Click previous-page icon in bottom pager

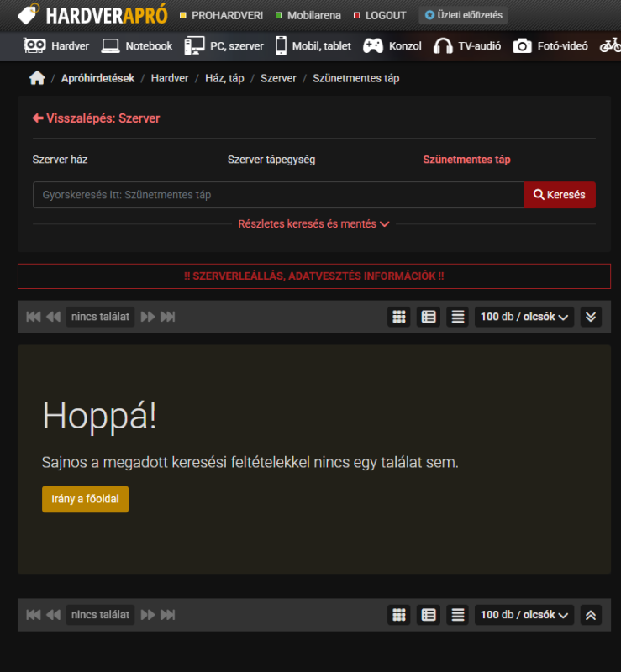tap(53, 615)
